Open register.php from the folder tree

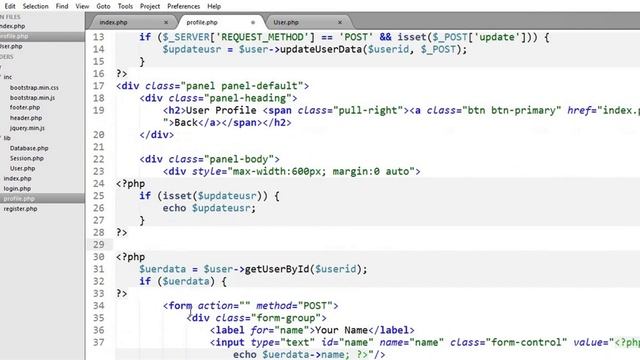pyautogui.click(x=20, y=209)
